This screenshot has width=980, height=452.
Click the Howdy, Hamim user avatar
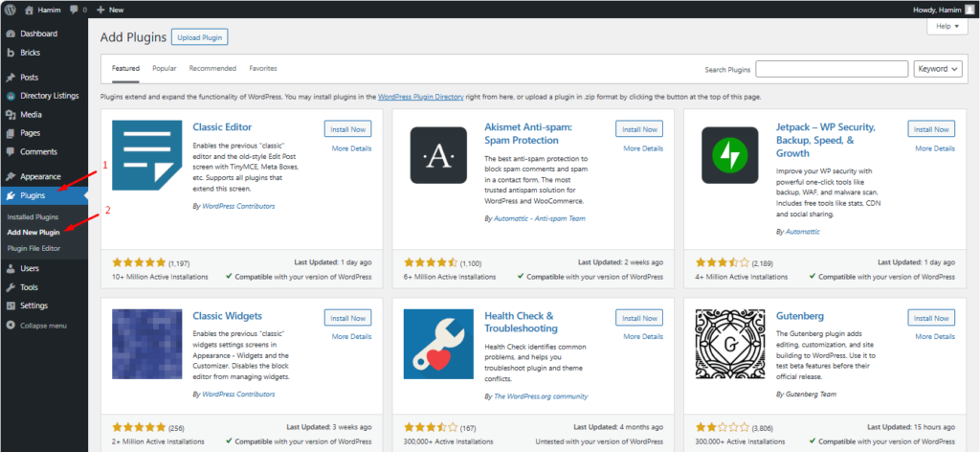pos(969,10)
